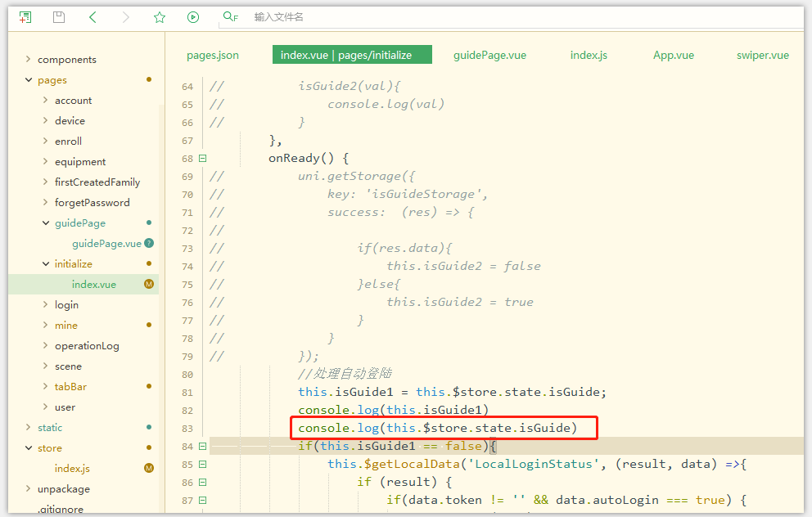Select the operationLog folder label
Screen dimensions: 812x517
pos(87,346)
